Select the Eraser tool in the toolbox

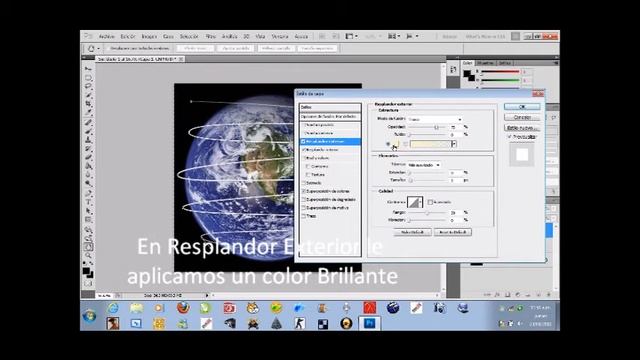click(88, 157)
